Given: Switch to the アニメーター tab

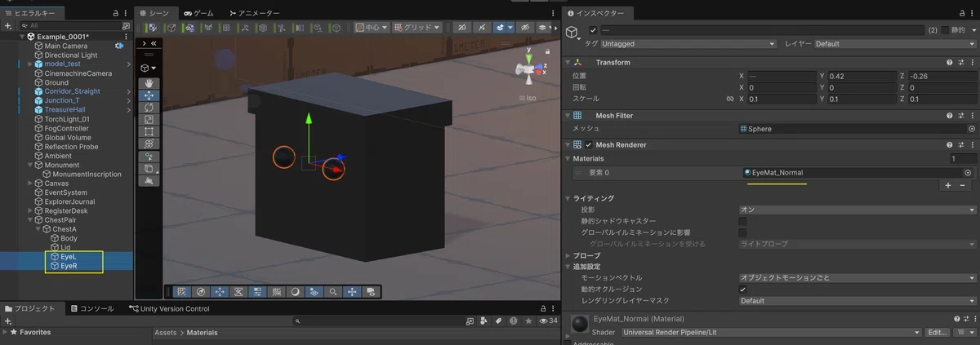Looking at the screenshot, I should (255, 14).
